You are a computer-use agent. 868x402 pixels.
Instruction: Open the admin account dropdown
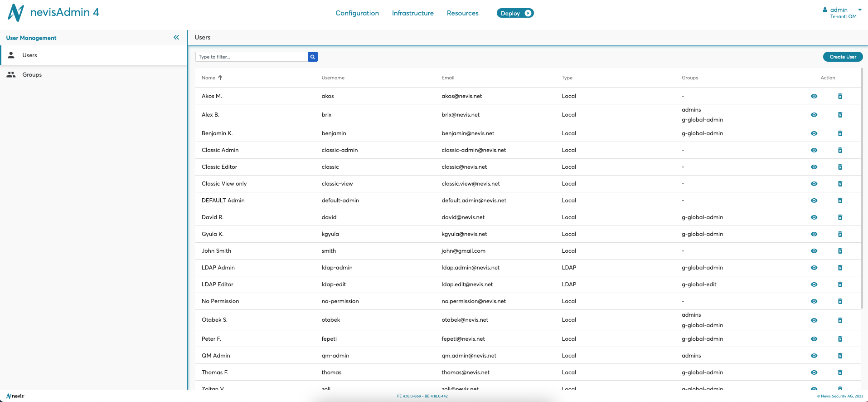point(859,10)
